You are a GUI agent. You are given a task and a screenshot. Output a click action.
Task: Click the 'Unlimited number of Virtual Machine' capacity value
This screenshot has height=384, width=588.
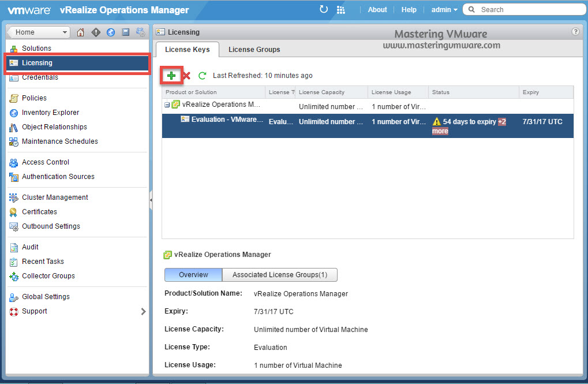point(311,330)
